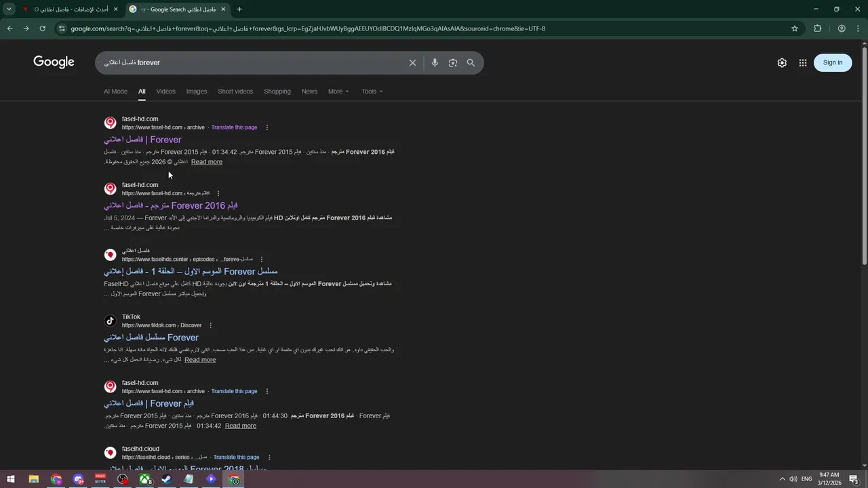The height and width of the screenshot is (488, 868).
Task: Switch to AI Mode tab
Action: tap(115, 91)
